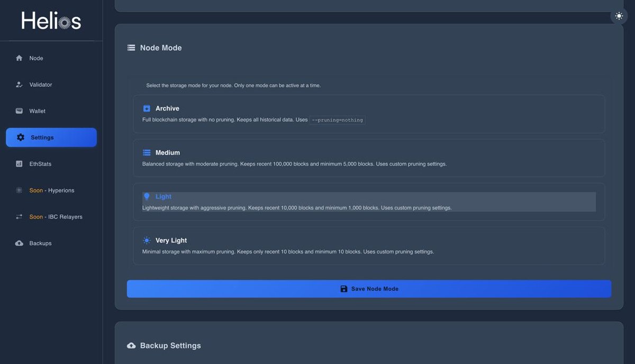
Task: Click the Very Light sun icon
Action: (147, 240)
